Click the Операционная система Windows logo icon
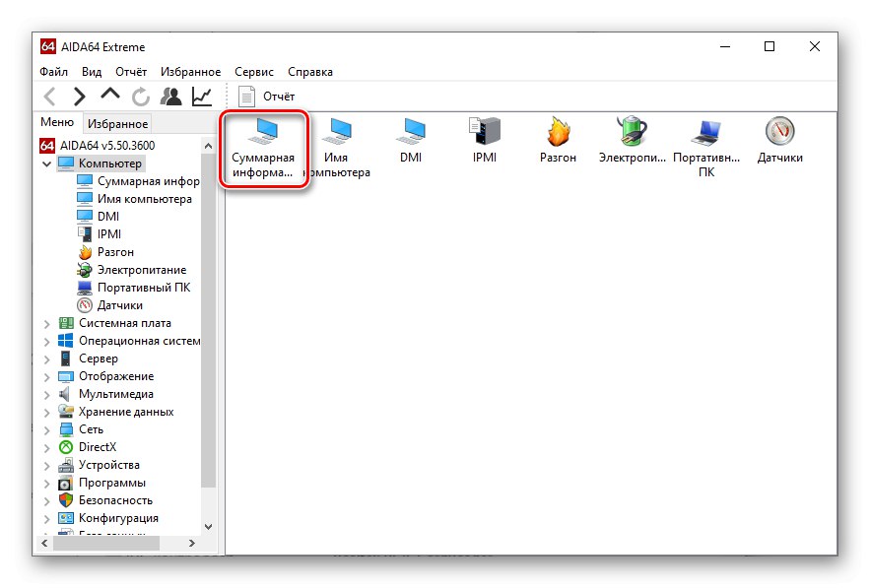 click(x=66, y=341)
